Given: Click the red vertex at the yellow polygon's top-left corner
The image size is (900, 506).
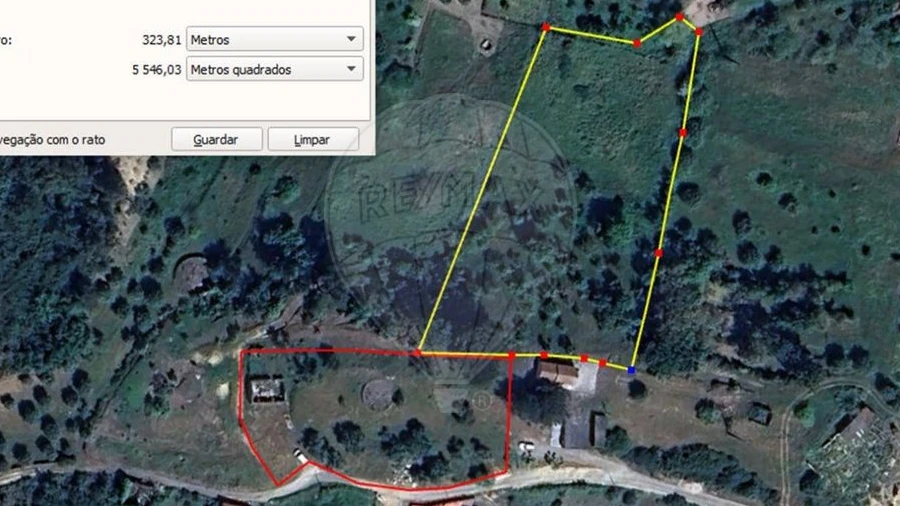Looking at the screenshot, I should [x=546, y=27].
